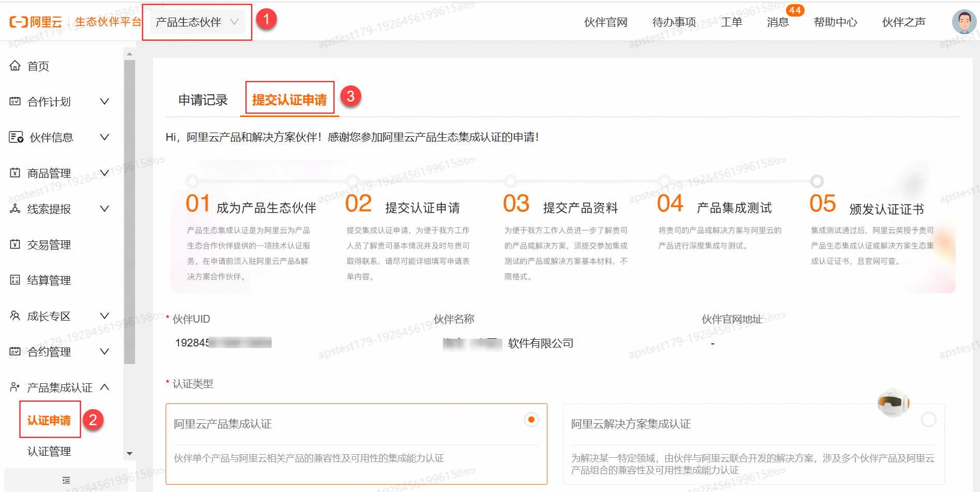Click the 结算管理 icon
980x492 pixels.
(15, 280)
